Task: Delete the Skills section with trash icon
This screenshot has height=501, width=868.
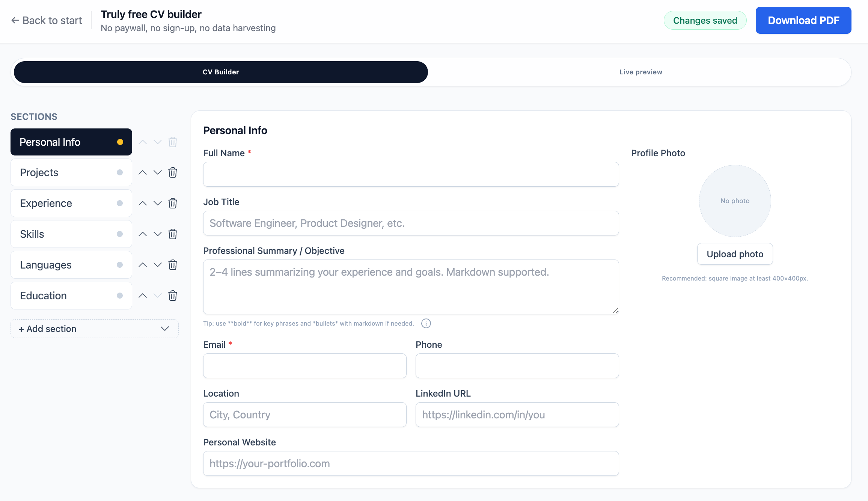Action: pyautogui.click(x=173, y=234)
